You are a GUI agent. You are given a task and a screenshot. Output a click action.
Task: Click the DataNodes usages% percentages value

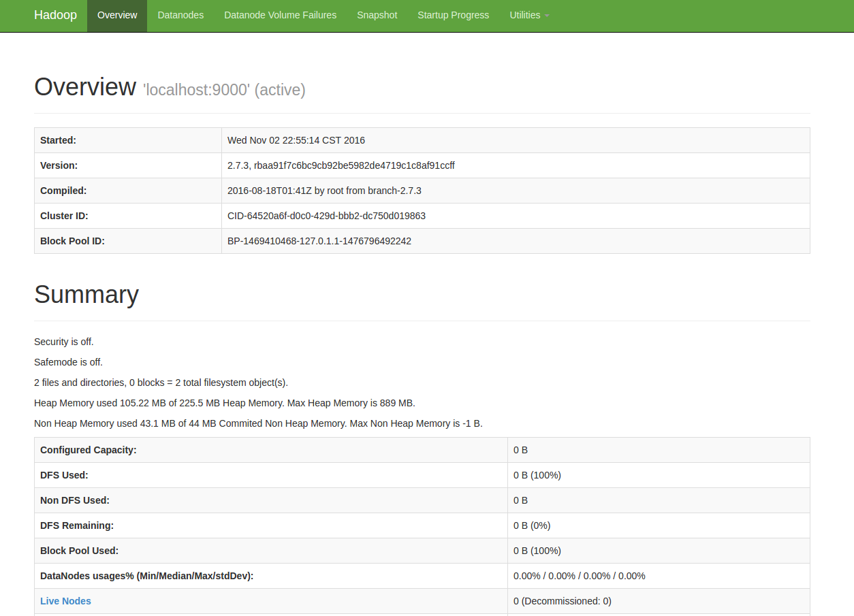click(579, 576)
